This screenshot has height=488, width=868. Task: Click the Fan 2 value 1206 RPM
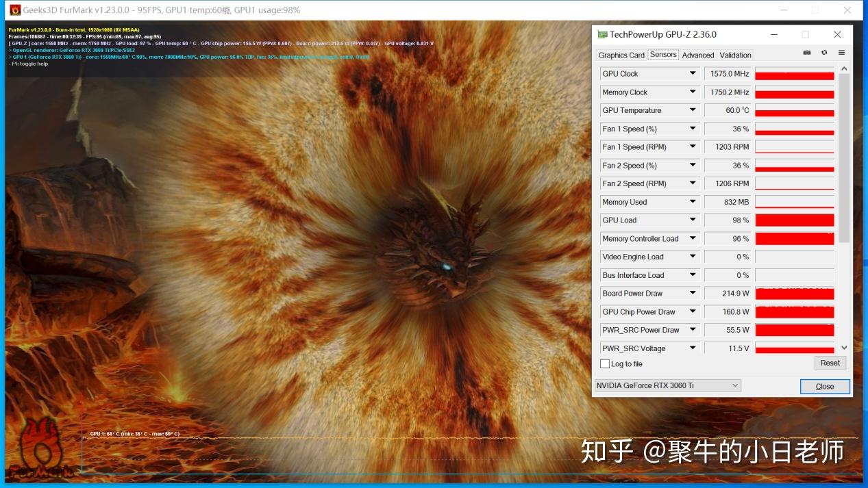tap(729, 183)
